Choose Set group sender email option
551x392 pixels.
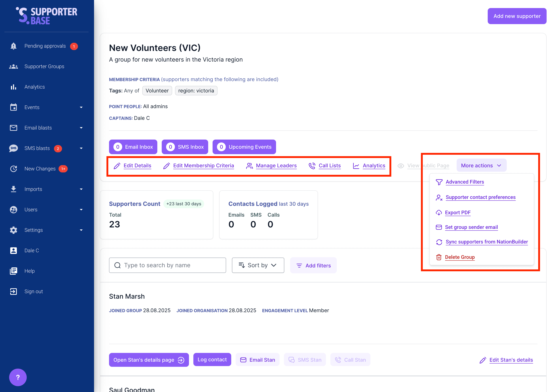tap(471, 227)
